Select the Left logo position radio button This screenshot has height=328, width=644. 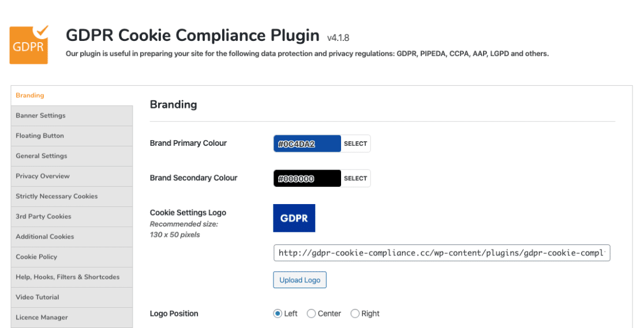(278, 314)
